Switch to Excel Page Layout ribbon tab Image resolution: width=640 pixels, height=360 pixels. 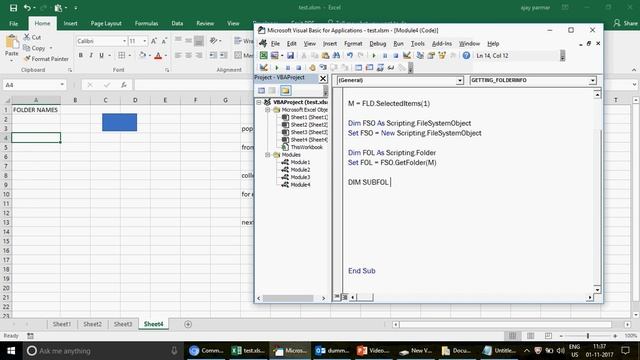[106, 23]
